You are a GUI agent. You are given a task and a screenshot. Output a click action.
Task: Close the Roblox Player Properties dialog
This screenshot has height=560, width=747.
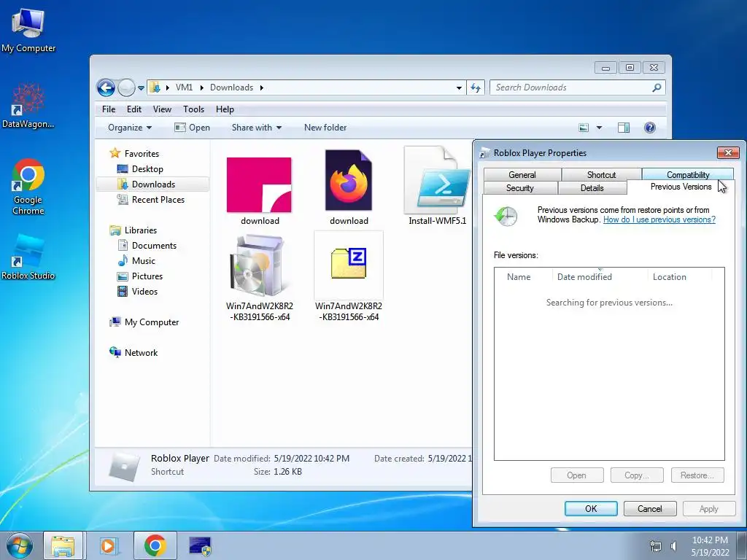728,152
